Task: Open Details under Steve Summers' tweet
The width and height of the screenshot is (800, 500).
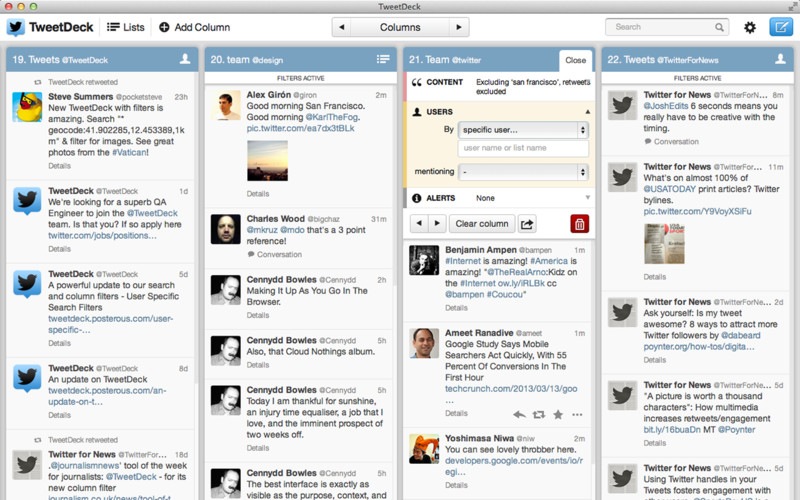Action: point(59,166)
